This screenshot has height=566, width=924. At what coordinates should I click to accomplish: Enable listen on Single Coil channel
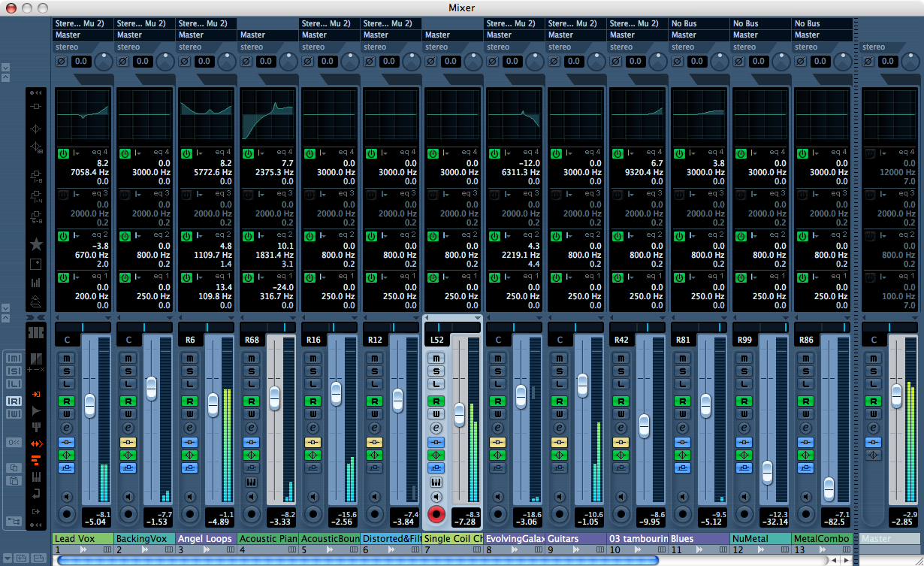point(436,384)
